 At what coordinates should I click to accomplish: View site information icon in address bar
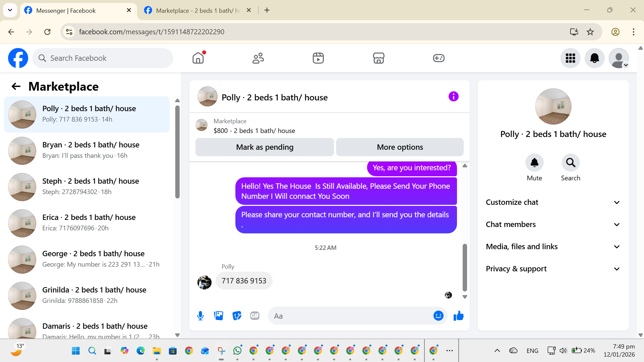(69, 32)
